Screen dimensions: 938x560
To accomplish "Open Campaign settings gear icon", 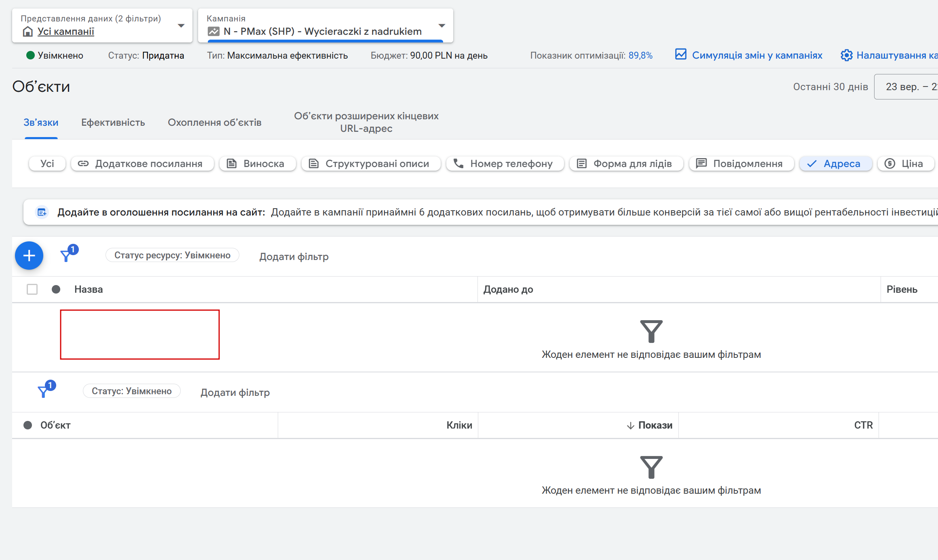I will (846, 55).
